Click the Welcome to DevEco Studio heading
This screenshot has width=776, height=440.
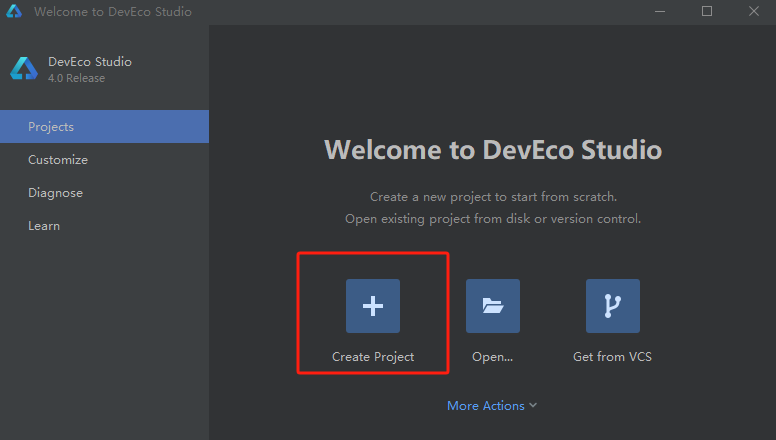point(493,149)
